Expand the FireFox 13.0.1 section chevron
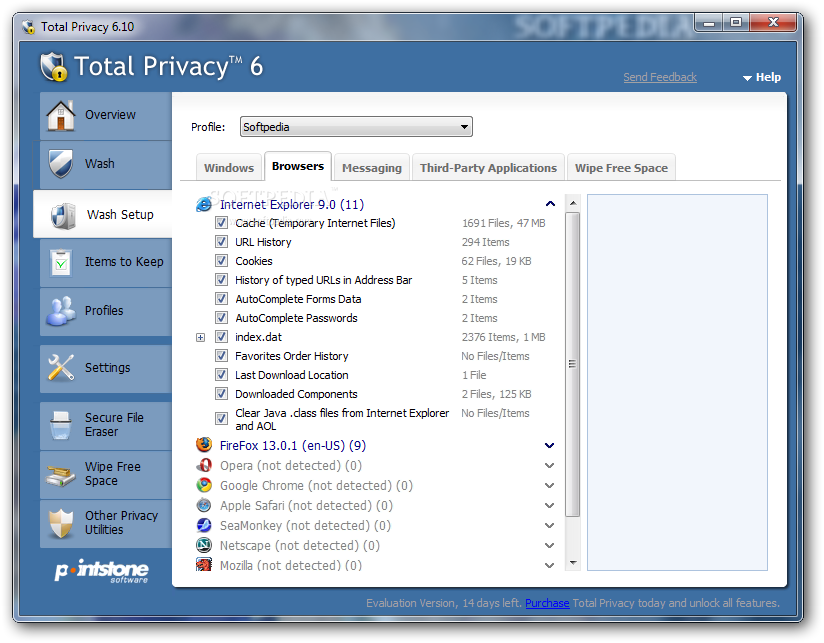Viewport: 824px width, 643px height. tap(550, 445)
